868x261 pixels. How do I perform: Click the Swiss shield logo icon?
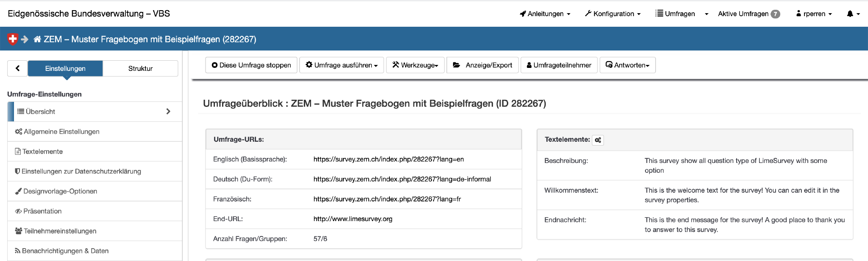tap(13, 39)
